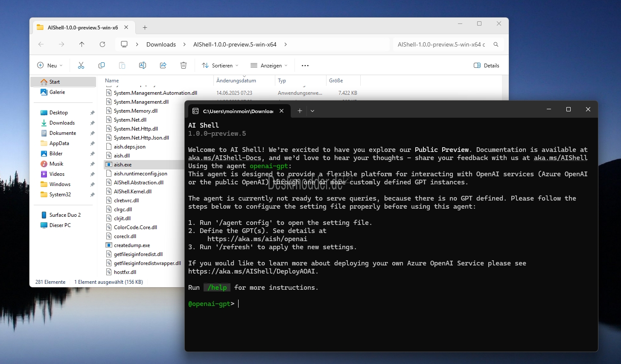Select file getfilesiginforedistwrapper.dll
621x364 pixels.
click(147, 263)
